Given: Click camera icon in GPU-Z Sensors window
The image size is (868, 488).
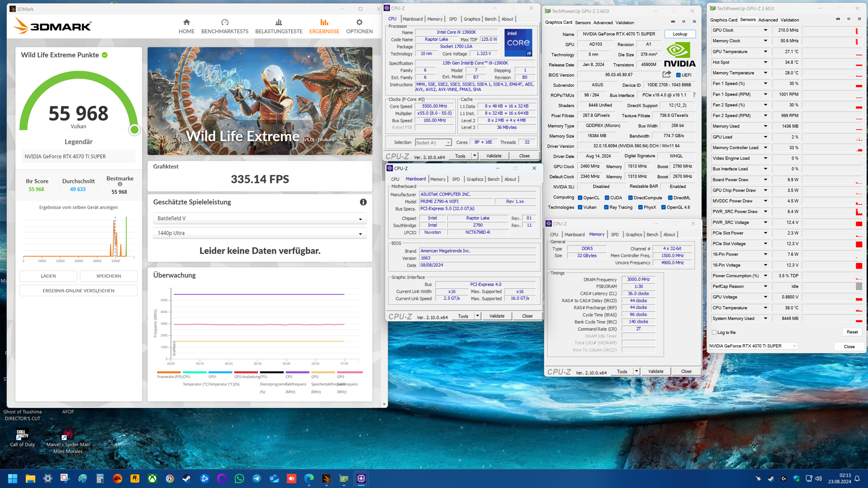Looking at the screenshot, I should (838, 19).
